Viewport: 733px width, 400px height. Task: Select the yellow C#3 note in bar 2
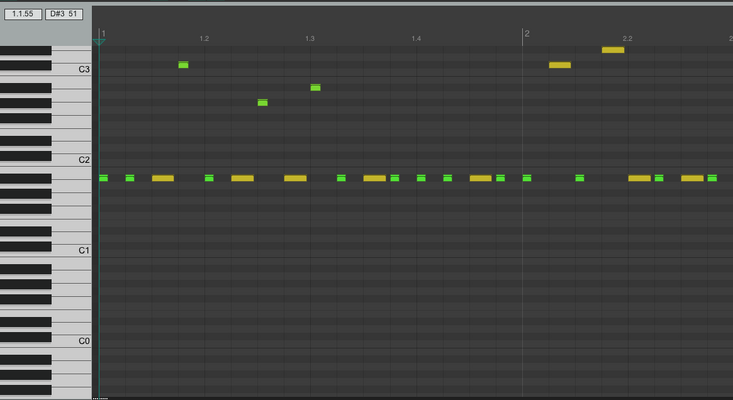pos(560,65)
